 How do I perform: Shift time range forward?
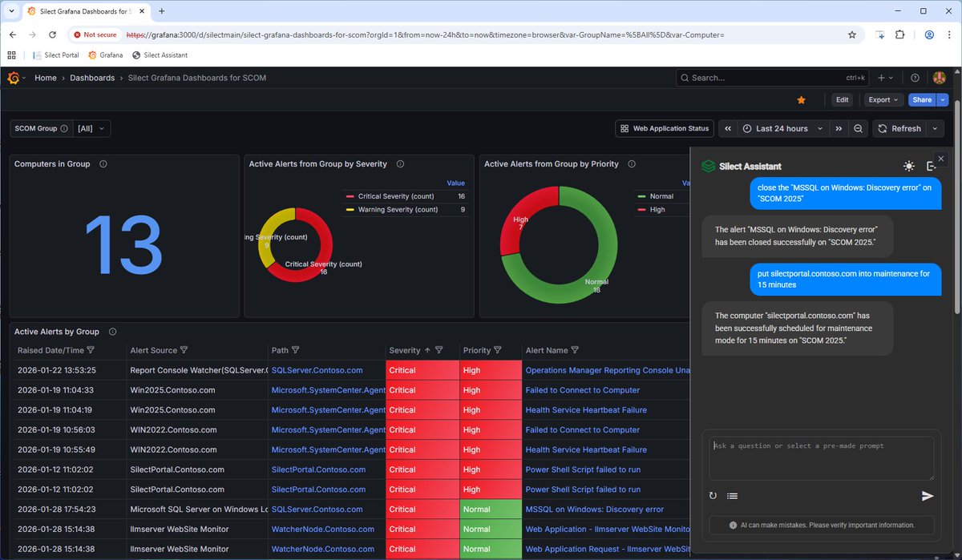(839, 128)
